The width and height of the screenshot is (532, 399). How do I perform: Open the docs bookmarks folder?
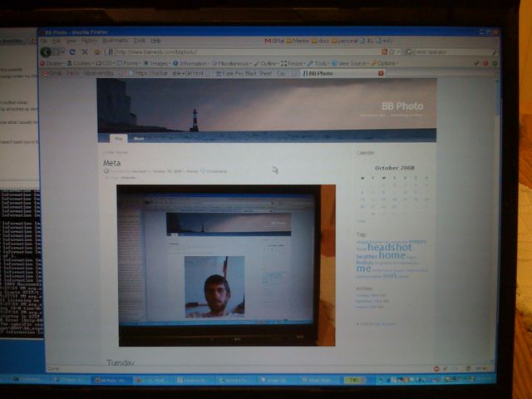pyautogui.click(x=321, y=41)
